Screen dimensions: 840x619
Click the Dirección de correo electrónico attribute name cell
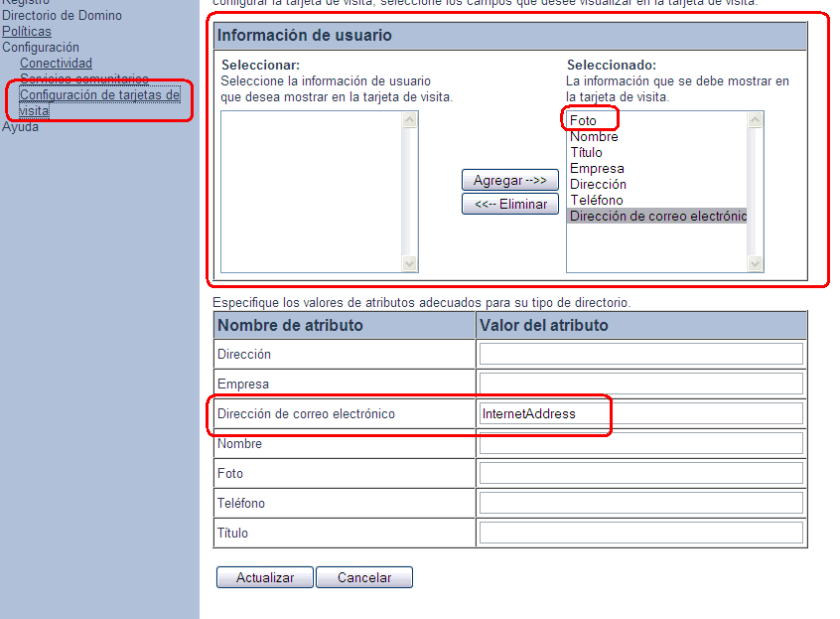click(x=345, y=413)
